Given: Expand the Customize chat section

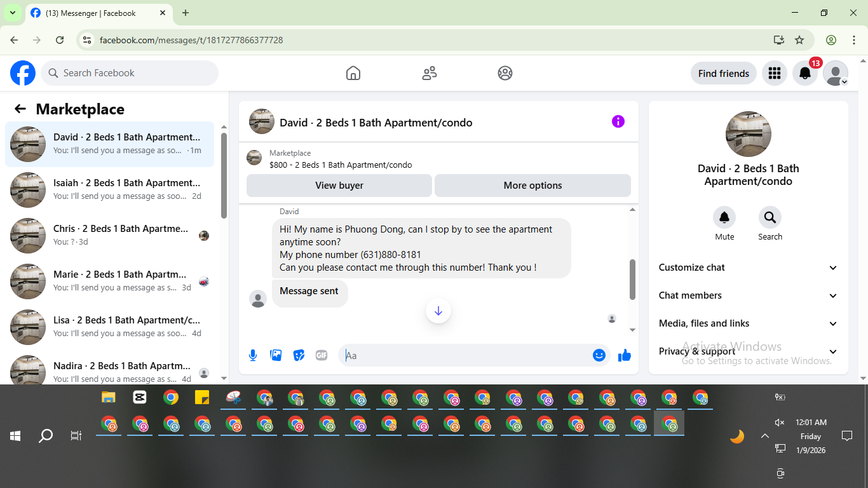Looking at the screenshot, I should (749, 268).
